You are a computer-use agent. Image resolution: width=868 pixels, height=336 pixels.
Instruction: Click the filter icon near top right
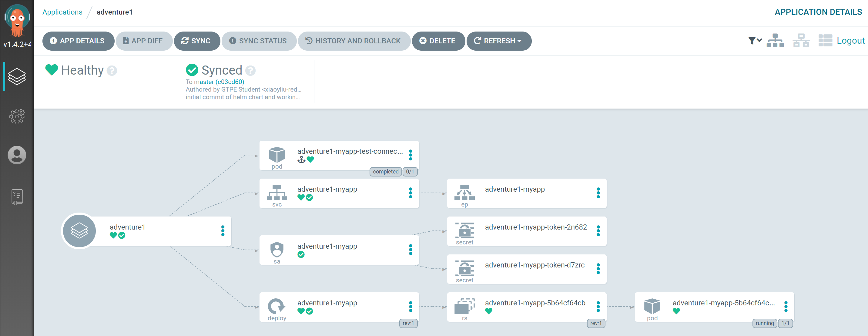[x=752, y=40]
